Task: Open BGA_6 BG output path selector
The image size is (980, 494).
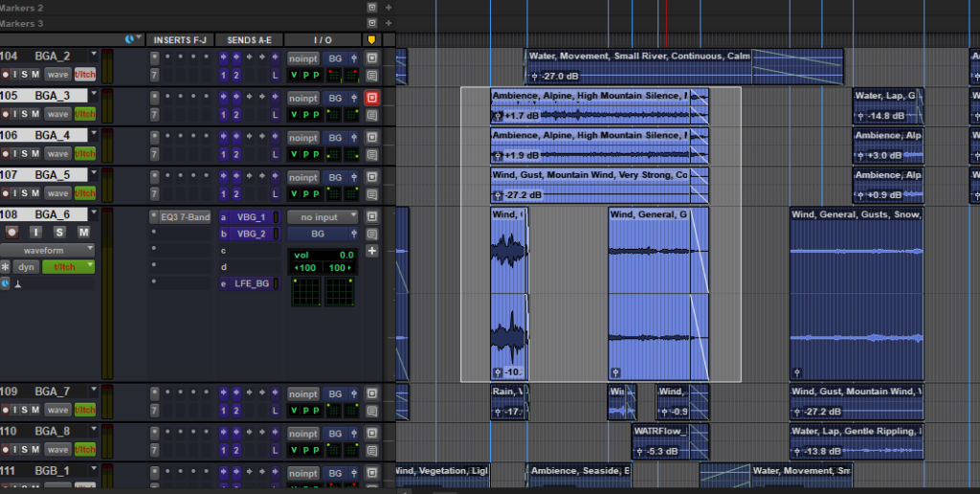Action: pos(318,234)
